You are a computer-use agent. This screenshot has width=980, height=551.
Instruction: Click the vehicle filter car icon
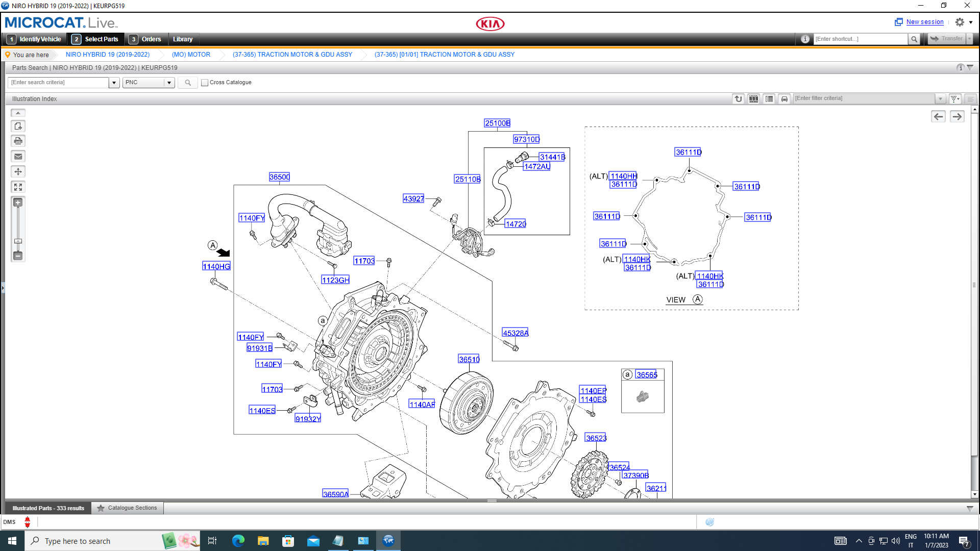tap(784, 98)
